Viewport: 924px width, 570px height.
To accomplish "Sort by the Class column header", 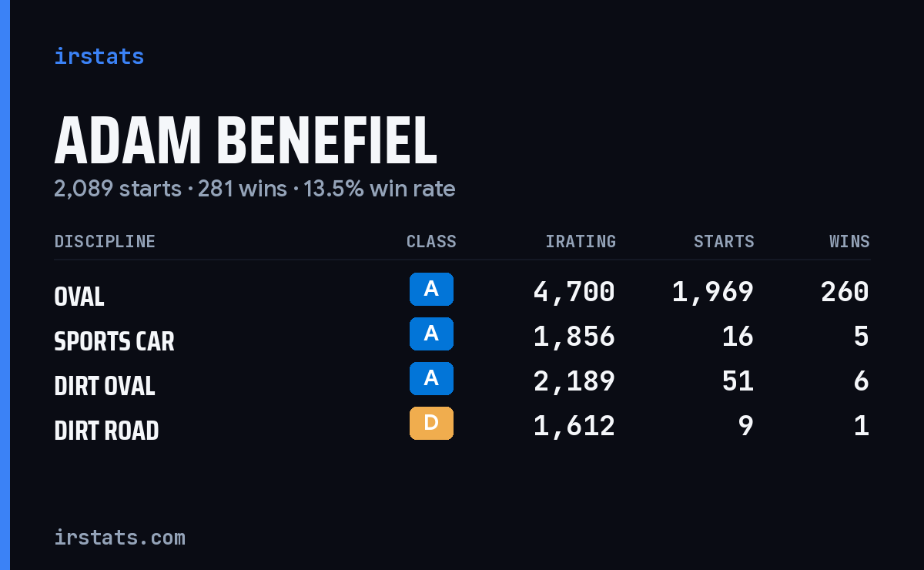I will coord(431,242).
